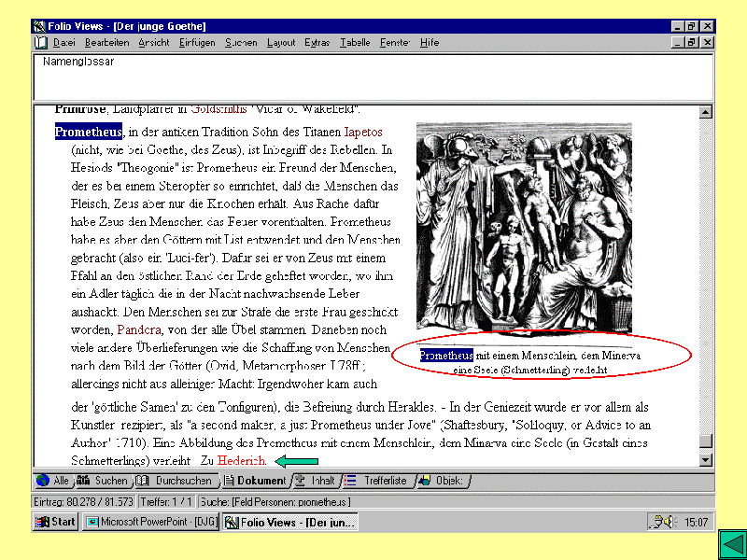The width and height of the screenshot is (747, 560).
Task: Open the Datei menu
Action: (64, 43)
